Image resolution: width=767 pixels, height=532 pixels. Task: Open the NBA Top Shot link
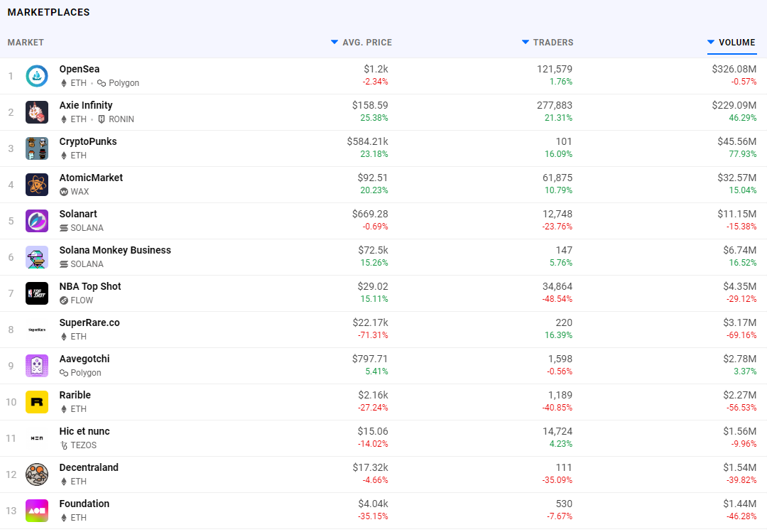click(90, 286)
